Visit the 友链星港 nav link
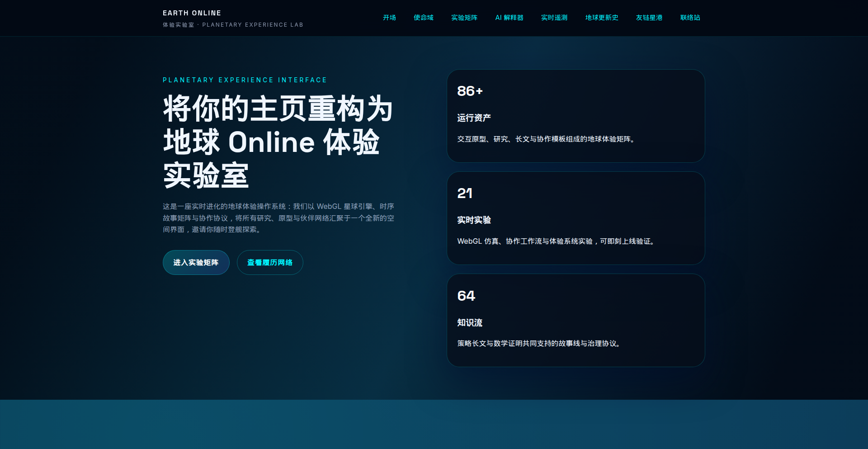 coord(649,18)
